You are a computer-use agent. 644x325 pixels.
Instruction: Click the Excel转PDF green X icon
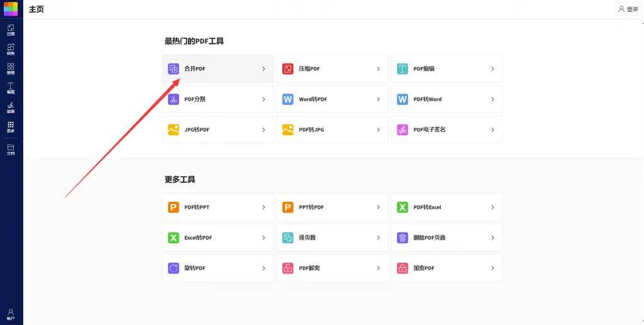click(x=174, y=238)
